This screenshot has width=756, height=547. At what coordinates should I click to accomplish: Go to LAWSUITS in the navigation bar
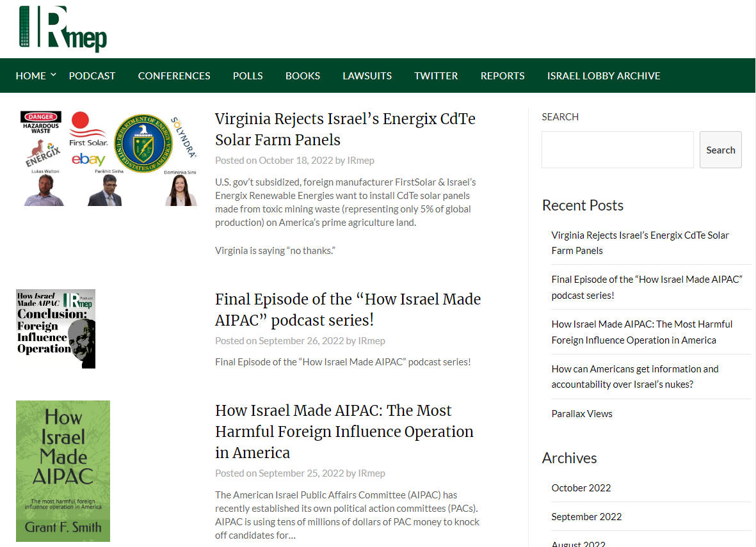click(367, 75)
